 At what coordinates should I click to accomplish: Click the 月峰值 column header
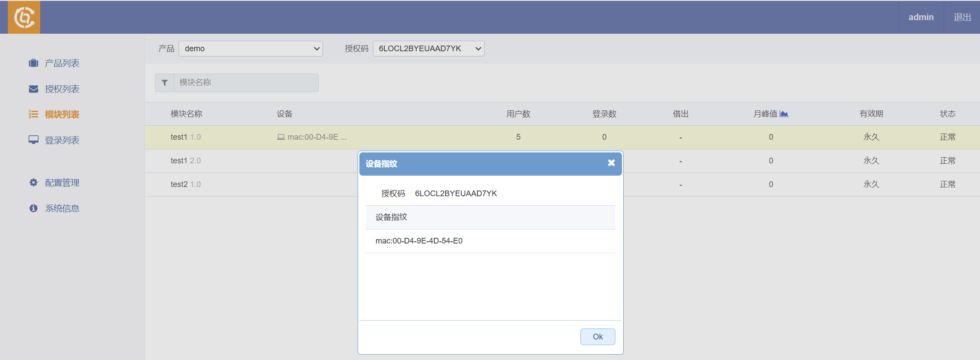click(x=766, y=114)
